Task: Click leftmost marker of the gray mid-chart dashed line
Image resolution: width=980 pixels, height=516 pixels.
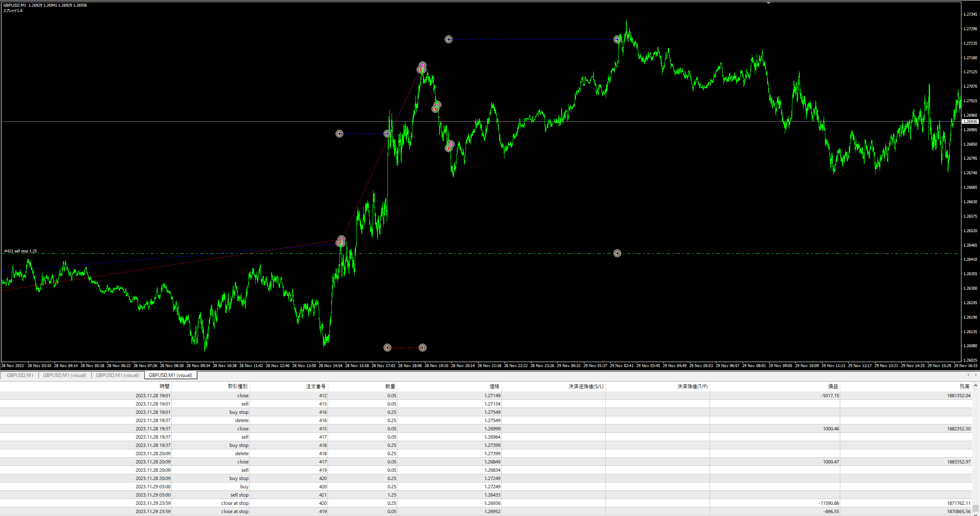Action: [339, 134]
